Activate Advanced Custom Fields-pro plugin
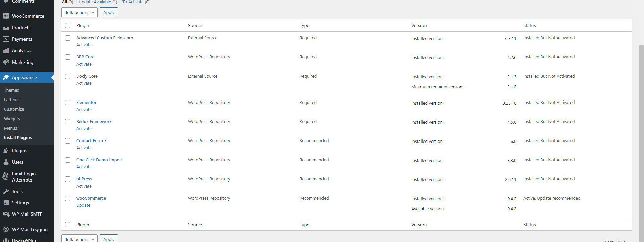Screen dimensions: 644x242 (84, 45)
